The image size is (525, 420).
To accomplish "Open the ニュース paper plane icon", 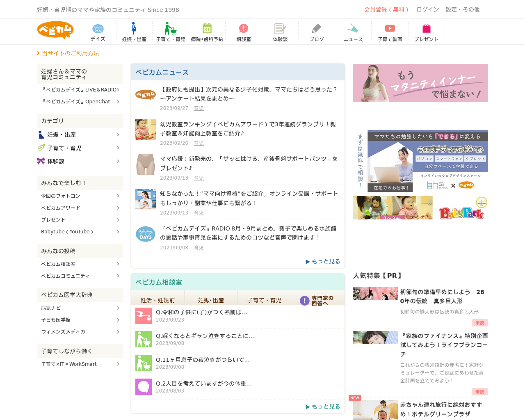I will coord(353,28).
